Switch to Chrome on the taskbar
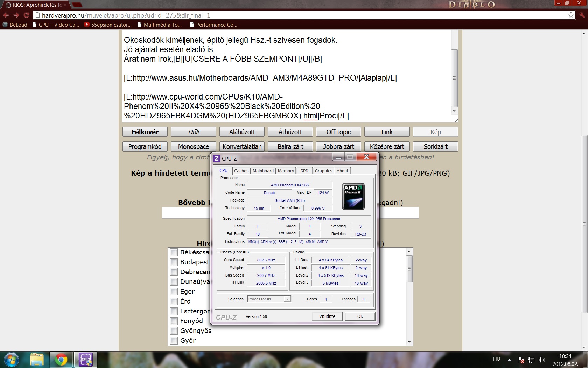 tap(61, 360)
